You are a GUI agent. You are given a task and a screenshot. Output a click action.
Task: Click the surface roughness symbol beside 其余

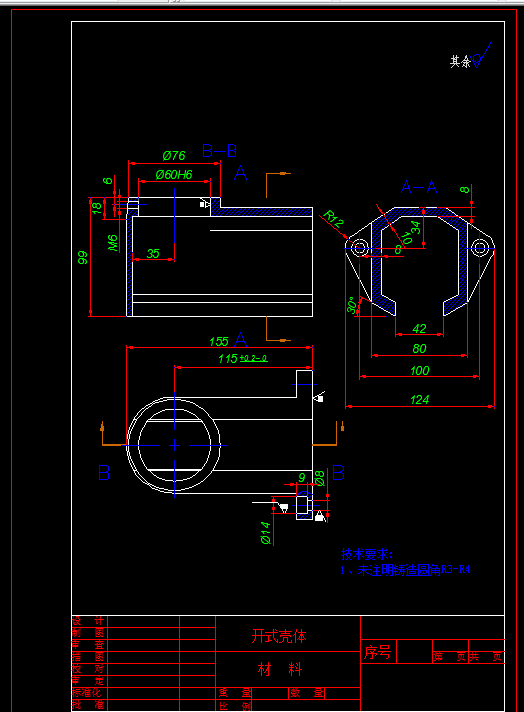[x=482, y=54]
